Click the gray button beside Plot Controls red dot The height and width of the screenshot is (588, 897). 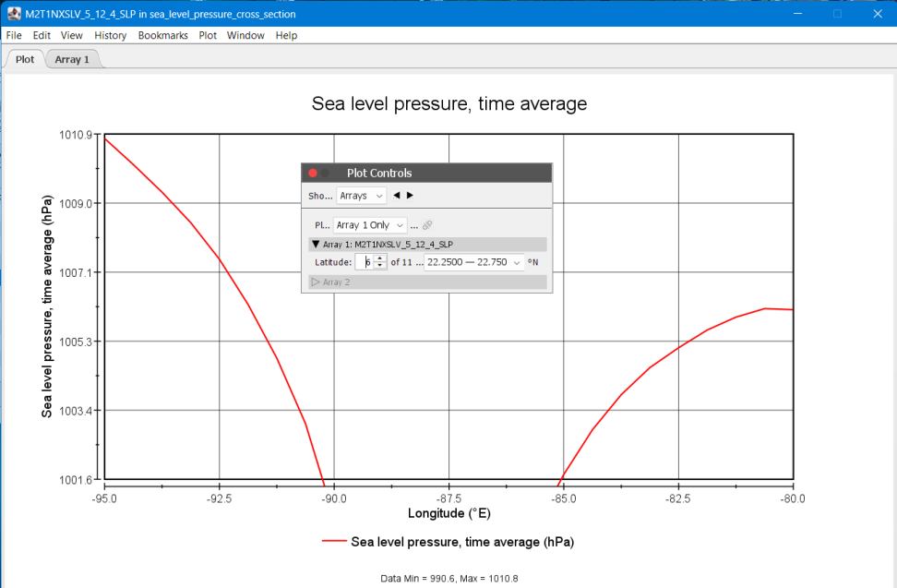[x=325, y=173]
